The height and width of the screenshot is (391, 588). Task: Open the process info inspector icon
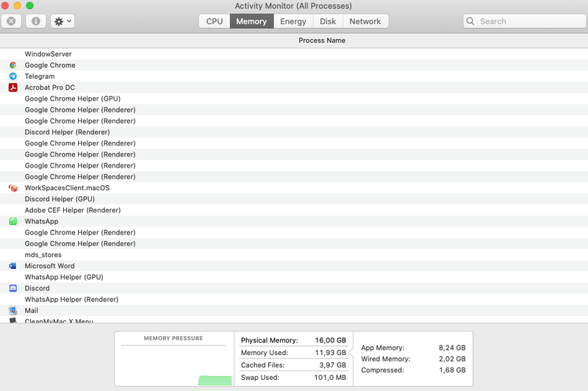tap(35, 21)
